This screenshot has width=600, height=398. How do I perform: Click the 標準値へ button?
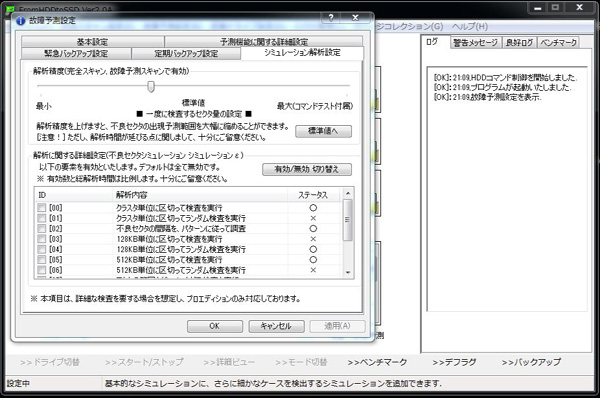coord(323,131)
